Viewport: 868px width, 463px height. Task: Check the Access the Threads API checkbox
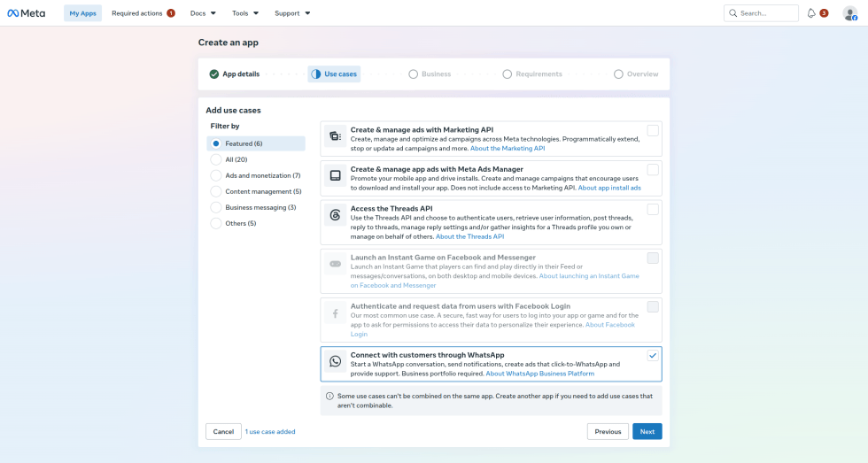pyautogui.click(x=653, y=209)
